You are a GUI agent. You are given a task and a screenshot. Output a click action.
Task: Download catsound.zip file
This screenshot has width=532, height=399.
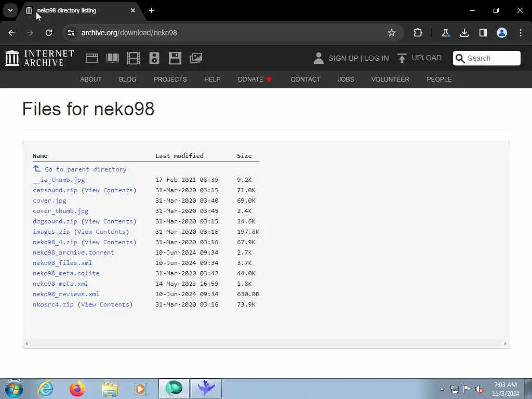55,190
